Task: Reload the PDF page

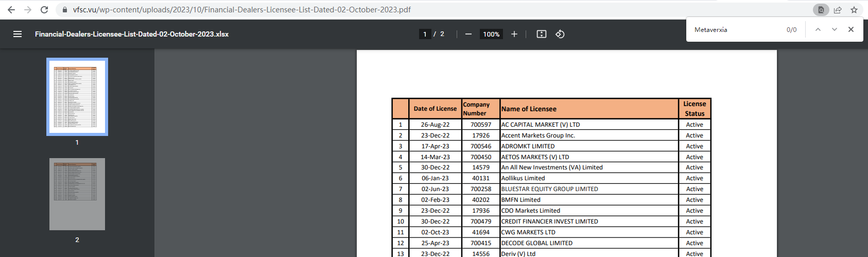Action: pos(44,10)
